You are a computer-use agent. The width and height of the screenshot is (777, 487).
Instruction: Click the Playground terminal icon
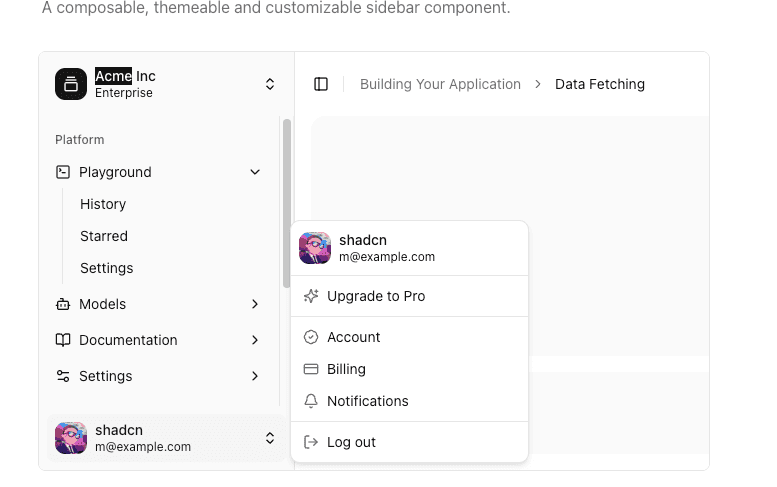coord(63,172)
